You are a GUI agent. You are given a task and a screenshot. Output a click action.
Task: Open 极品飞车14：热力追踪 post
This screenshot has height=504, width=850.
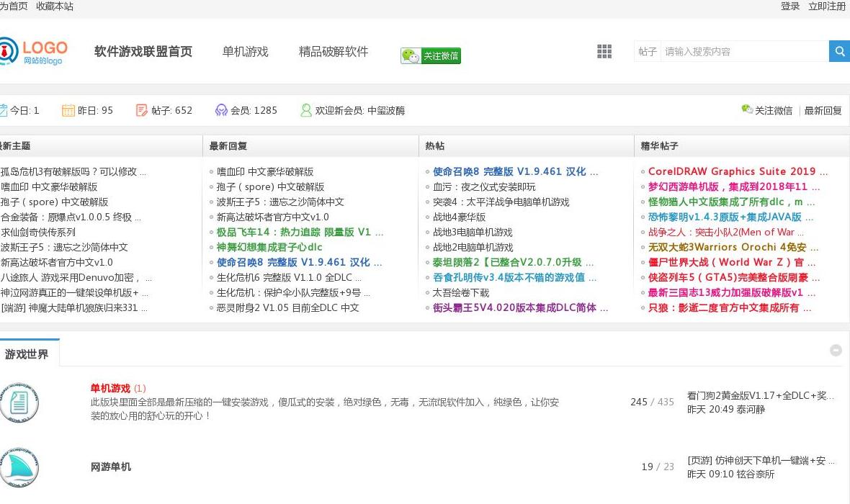(x=300, y=232)
